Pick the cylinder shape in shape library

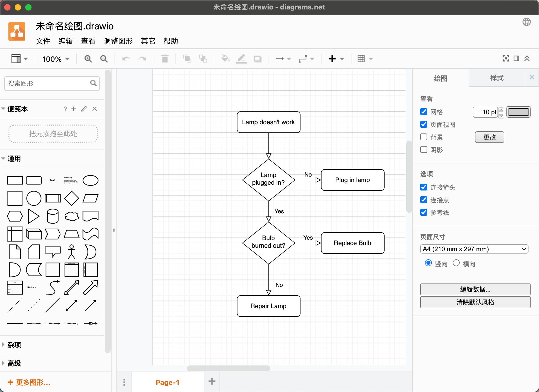[53, 216]
